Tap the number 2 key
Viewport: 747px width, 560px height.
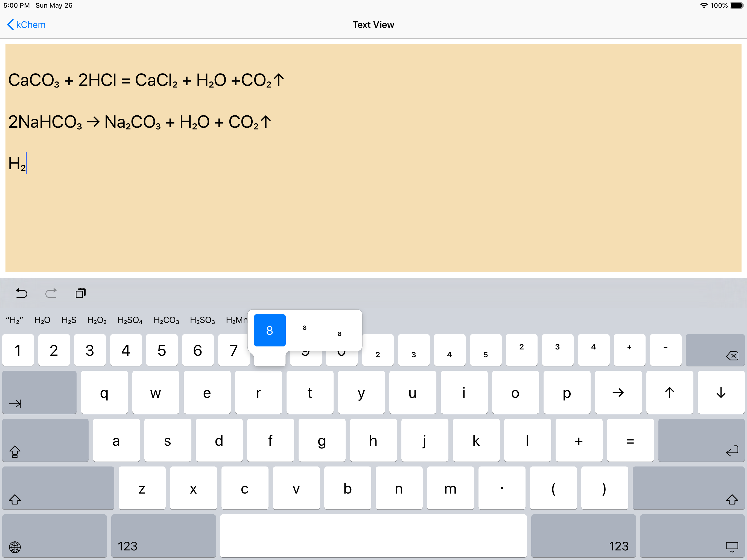point(54,350)
